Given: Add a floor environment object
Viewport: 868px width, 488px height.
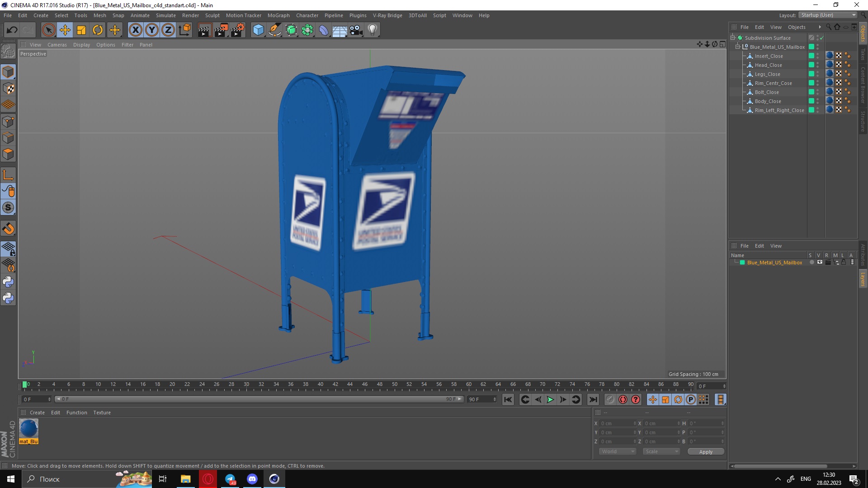Looking at the screenshot, I should click(340, 30).
